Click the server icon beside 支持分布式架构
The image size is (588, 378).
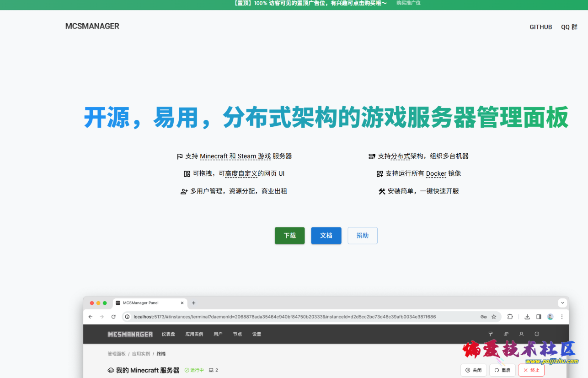point(372,157)
